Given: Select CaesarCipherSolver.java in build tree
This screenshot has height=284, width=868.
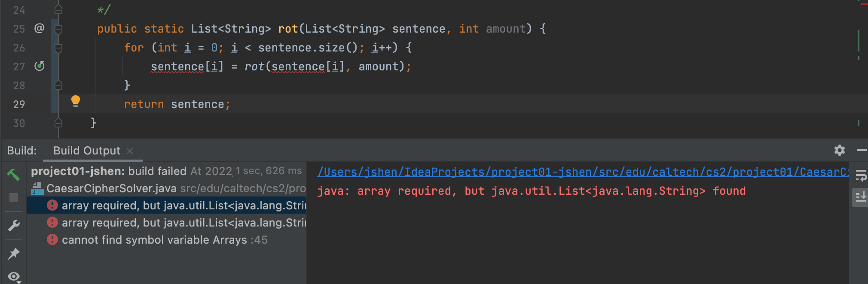Looking at the screenshot, I should (x=111, y=188).
